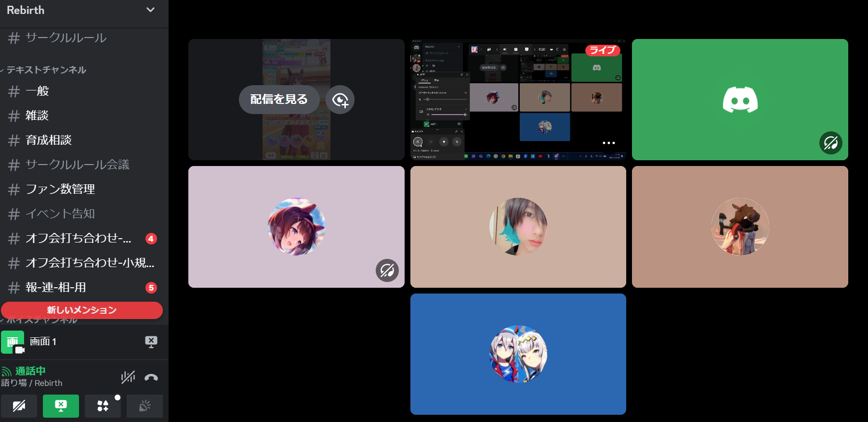Open the ファン数管理 channel
This screenshot has height=422, width=868.
(60, 189)
